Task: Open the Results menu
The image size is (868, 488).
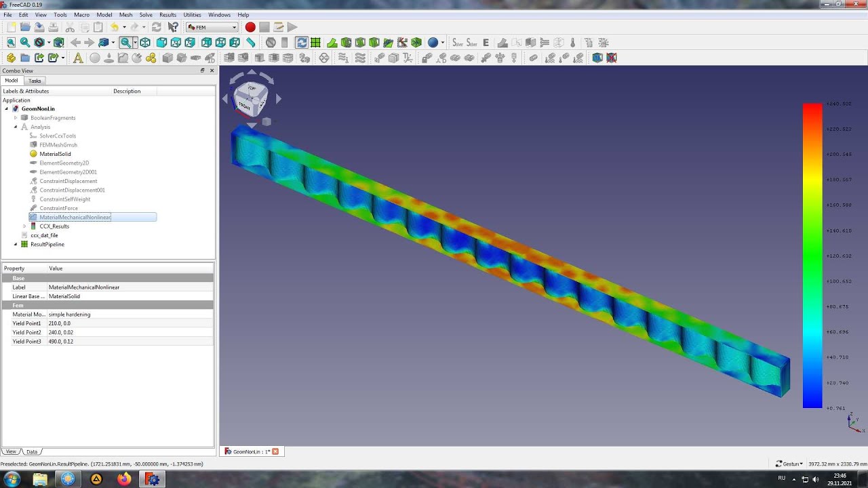Action: [x=167, y=14]
